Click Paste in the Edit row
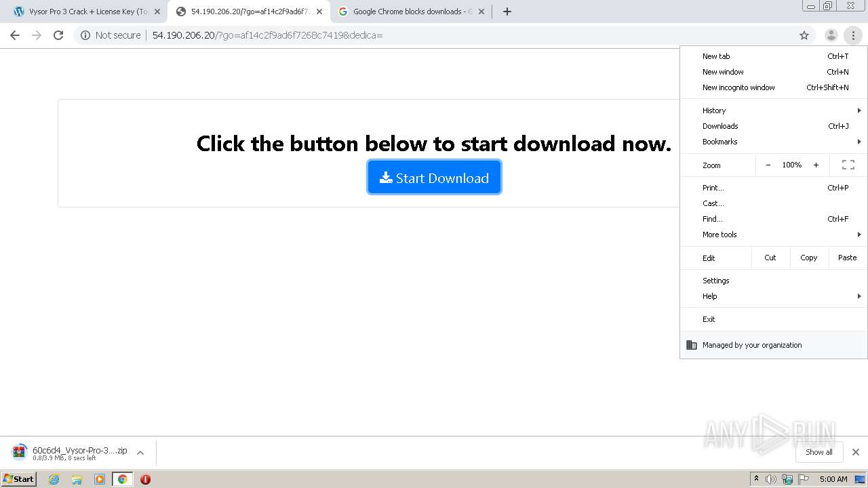This screenshot has height=488, width=868. tap(847, 258)
